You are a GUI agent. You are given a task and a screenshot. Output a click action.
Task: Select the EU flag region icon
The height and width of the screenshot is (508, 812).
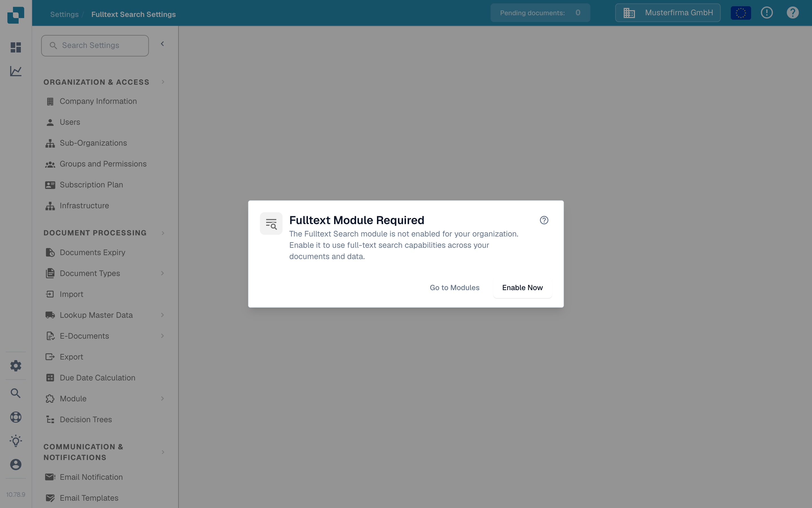coord(741,13)
